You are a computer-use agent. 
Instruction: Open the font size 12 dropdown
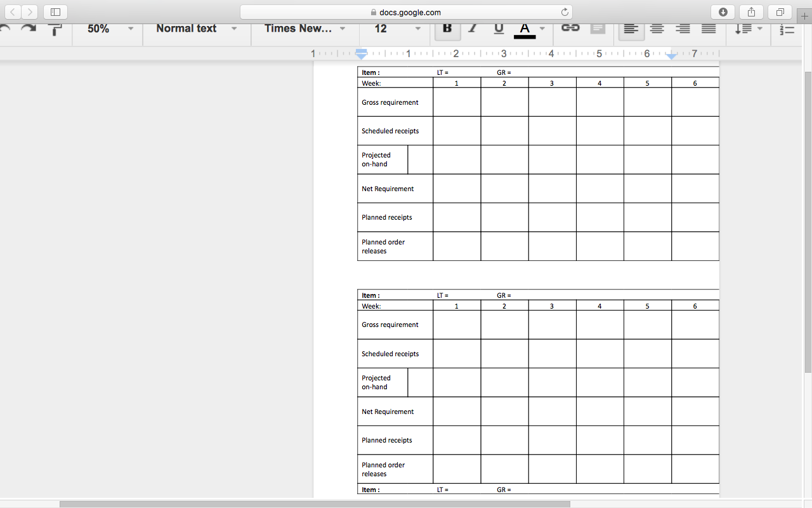[x=398, y=29]
